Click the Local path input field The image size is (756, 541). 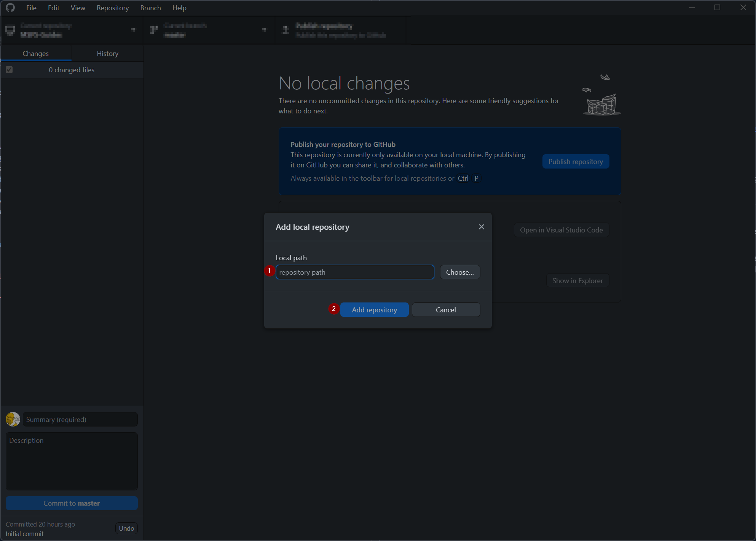pos(355,272)
